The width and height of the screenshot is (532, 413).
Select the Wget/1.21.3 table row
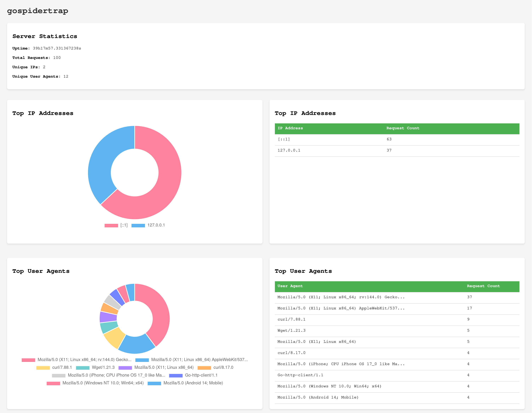(x=397, y=331)
